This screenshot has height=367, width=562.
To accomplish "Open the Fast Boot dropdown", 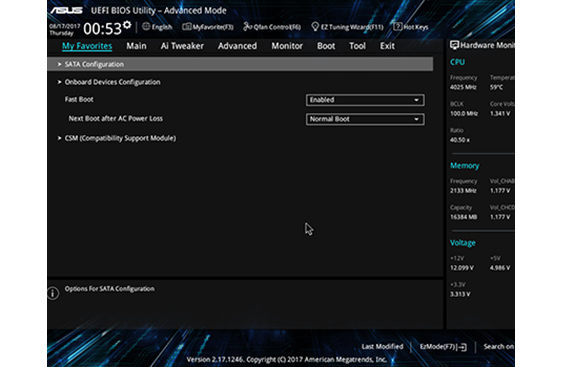I will [365, 100].
